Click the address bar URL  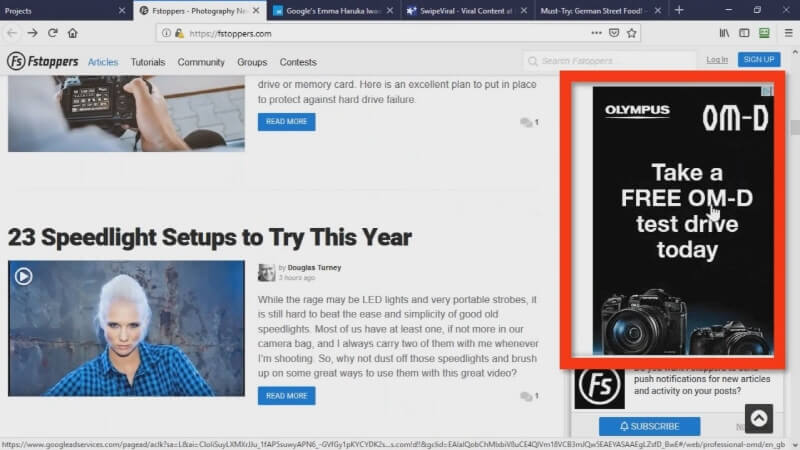coord(230,34)
